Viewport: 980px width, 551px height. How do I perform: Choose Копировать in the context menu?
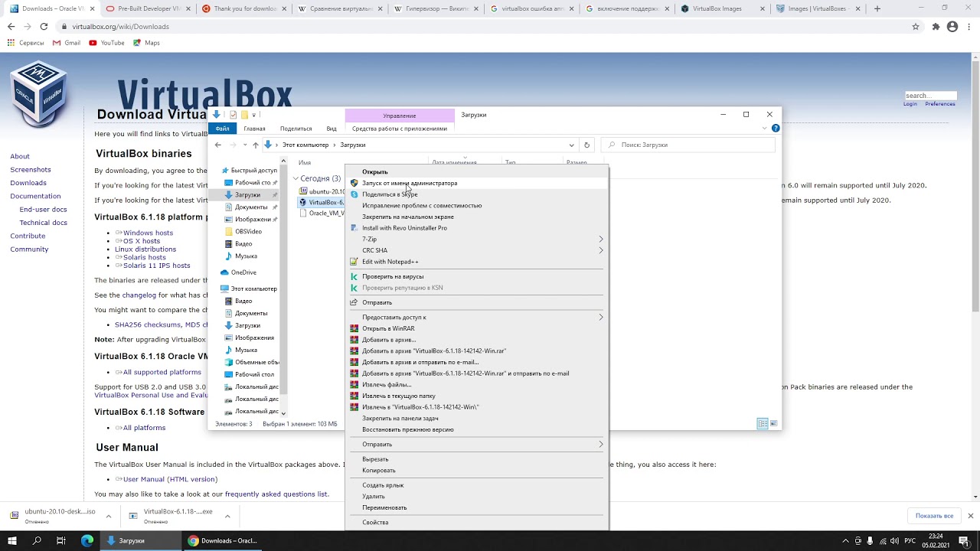click(x=476, y=470)
